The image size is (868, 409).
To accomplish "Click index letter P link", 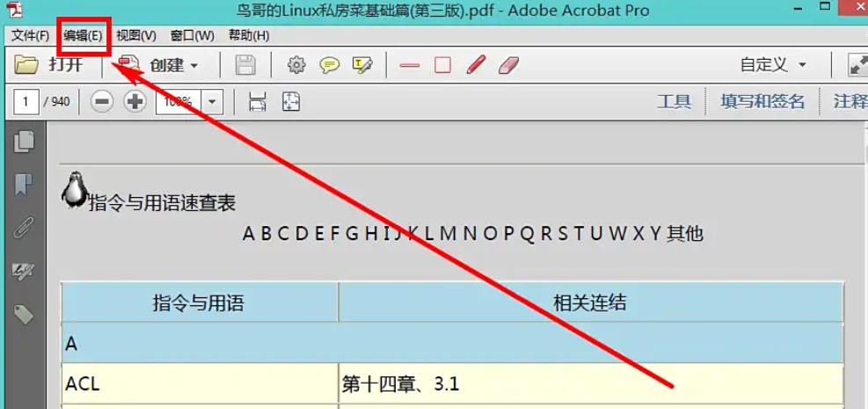I will pyautogui.click(x=509, y=234).
